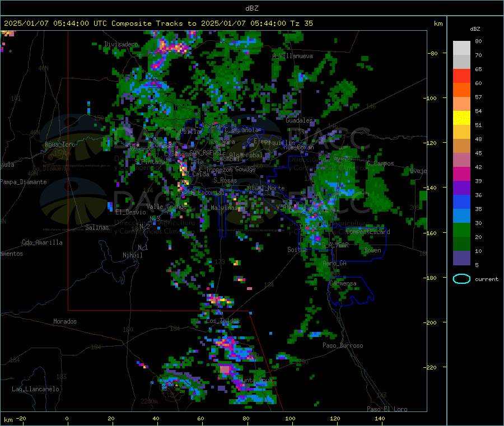Click the 'Divisadero' map label
Viewport: 504px width, 426px height.
click(121, 44)
